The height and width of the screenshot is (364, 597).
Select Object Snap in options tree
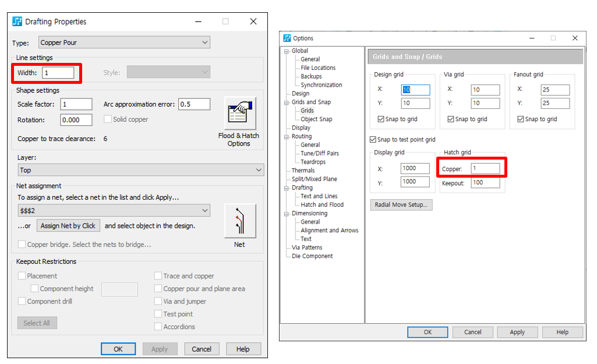click(x=316, y=119)
